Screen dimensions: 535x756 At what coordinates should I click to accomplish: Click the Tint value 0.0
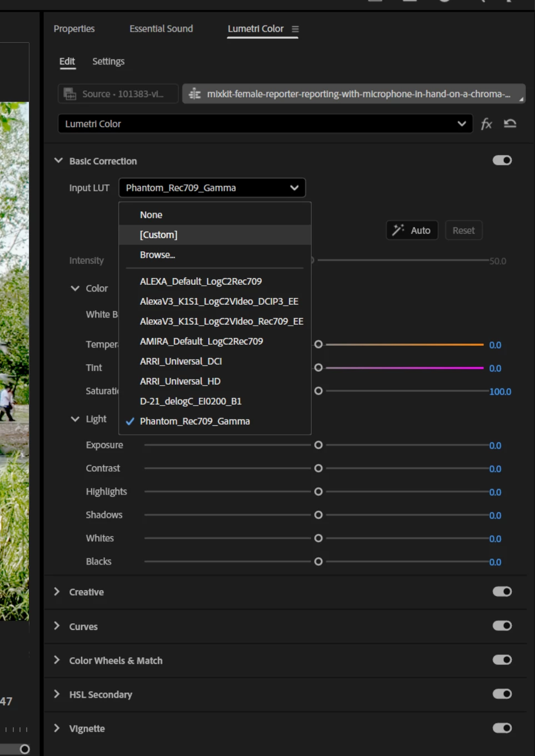[x=495, y=369]
